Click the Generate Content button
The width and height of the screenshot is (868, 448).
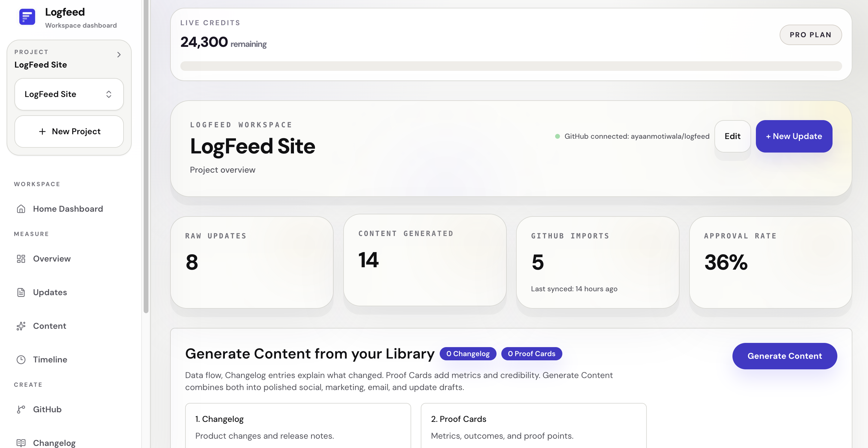click(x=784, y=356)
